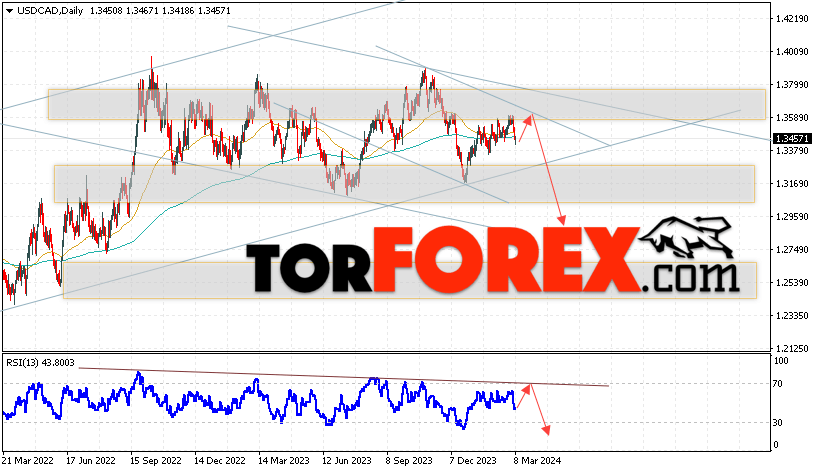Click the 1.29590 price axis value
816x472 pixels.
click(x=792, y=216)
